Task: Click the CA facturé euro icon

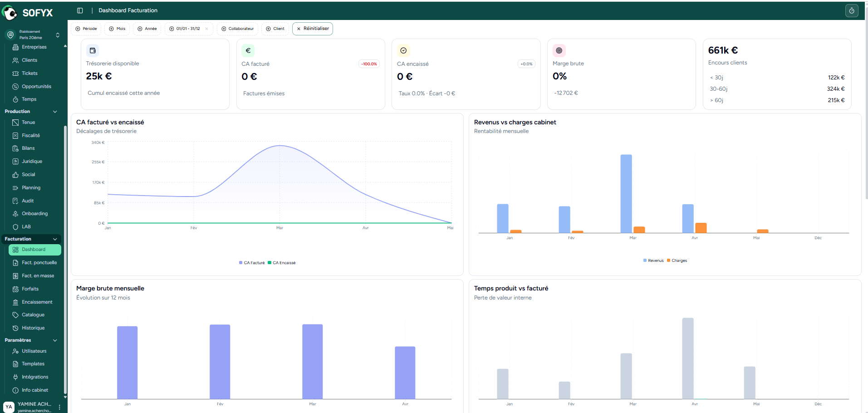Action: tap(248, 50)
